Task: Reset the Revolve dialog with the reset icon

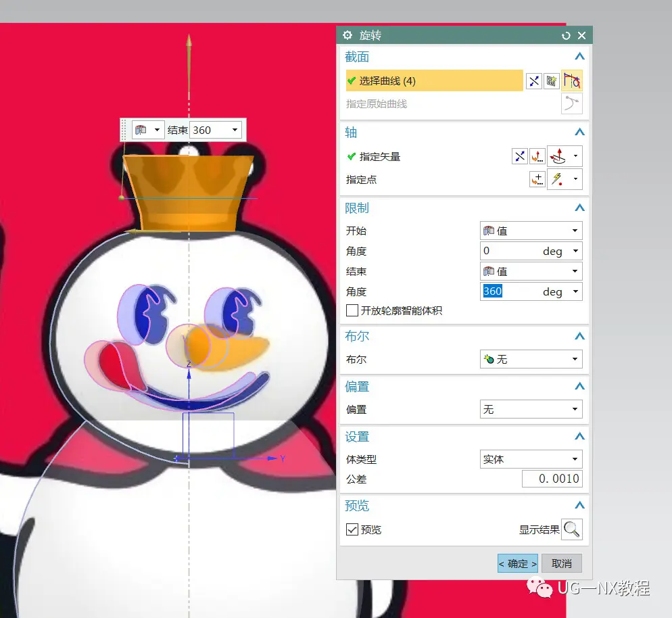Action: 566,36
